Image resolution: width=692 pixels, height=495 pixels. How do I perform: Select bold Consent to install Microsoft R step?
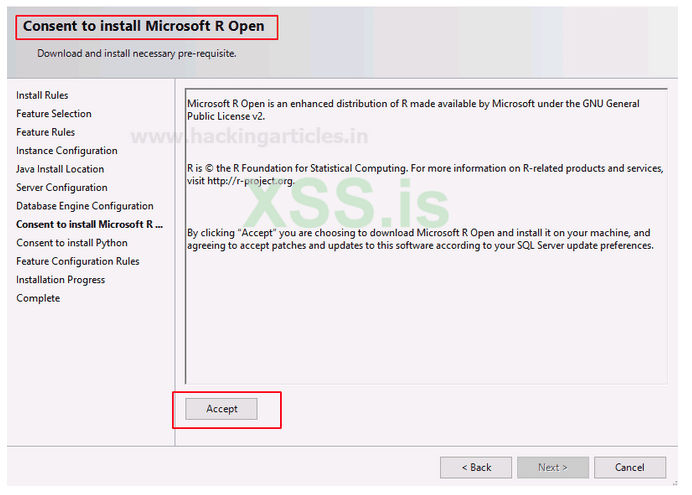(90, 225)
